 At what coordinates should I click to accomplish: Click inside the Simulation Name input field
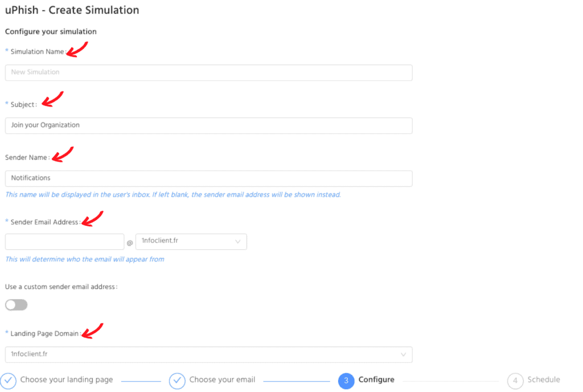click(x=208, y=72)
